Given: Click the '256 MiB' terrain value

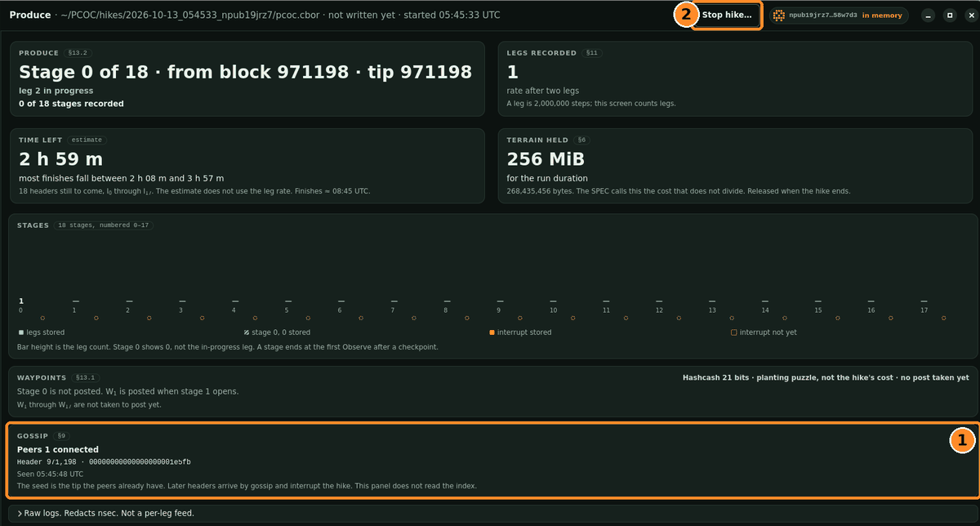Looking at the screenshot, I should [x=546, y=159].
